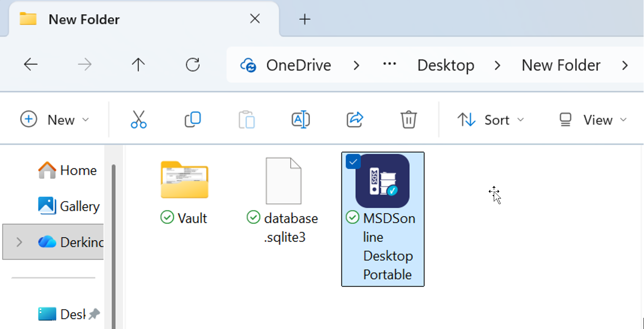This screenshot has height=329, width=644.
Task: Go forward with the right arrow
Action: click(x=84, y=65)
